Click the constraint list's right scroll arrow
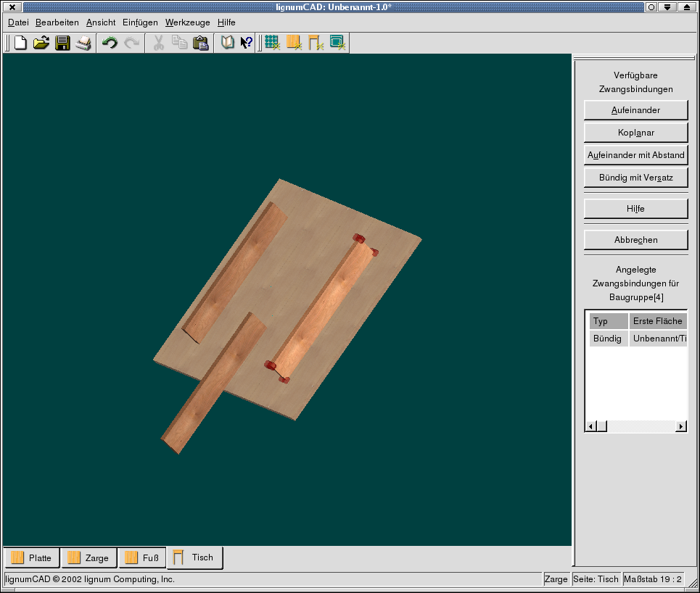 pyautogui.click(x=681, y=426)
